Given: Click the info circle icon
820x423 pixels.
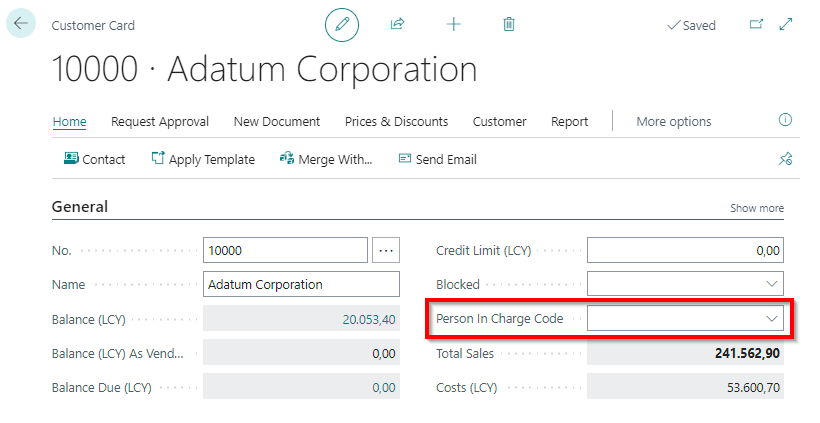Looking at the screenshot, I should point(785,121).
